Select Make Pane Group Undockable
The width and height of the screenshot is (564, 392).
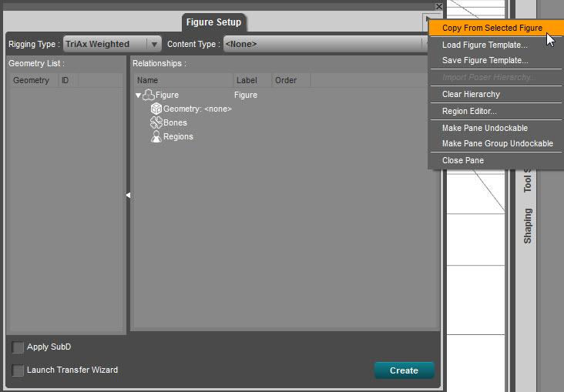click(x=498, y=143)
